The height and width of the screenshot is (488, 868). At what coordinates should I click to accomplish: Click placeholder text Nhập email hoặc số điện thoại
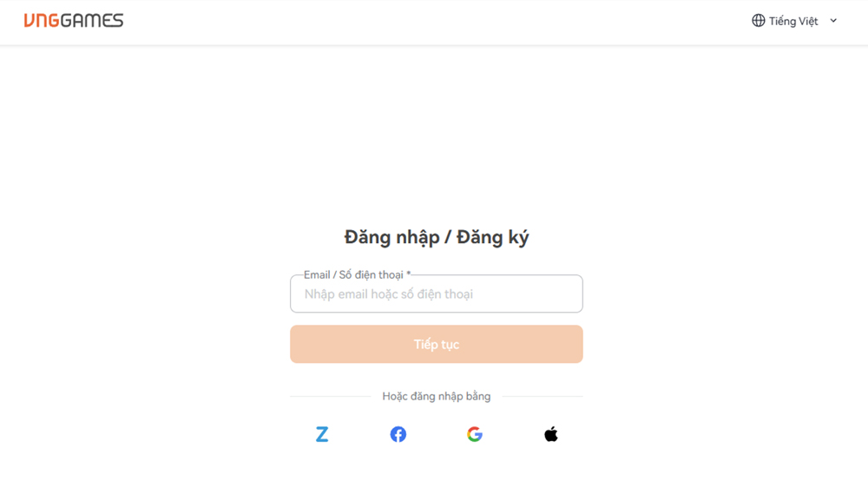(388, 294)
